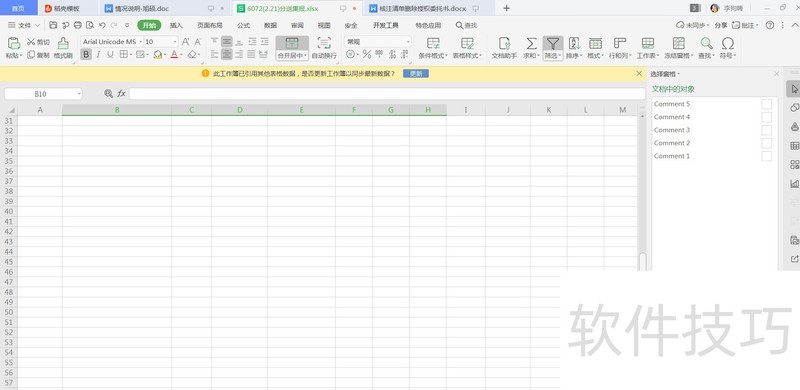The image size is (800, 390).
Task: Open the 开发工具 ribbon tab
Action: click(386, 25)
